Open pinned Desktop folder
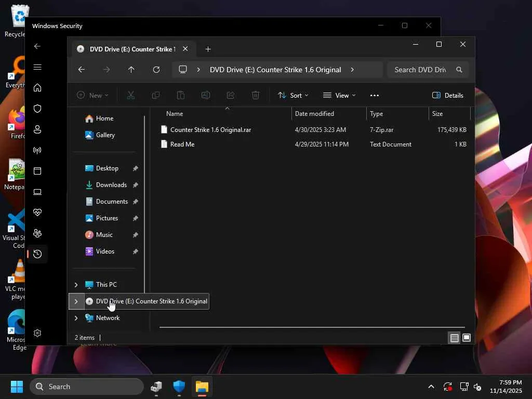This screenshot has height=399, width=532. click(107, 168)
